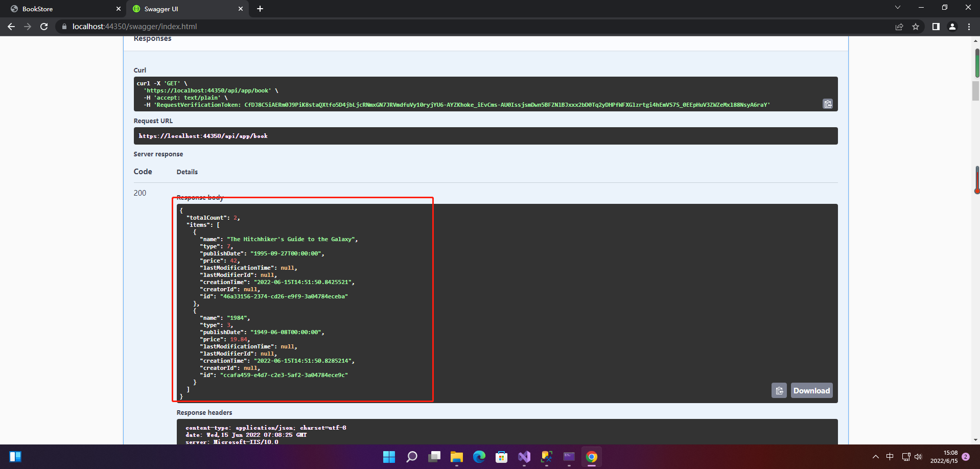980x469 pixels.
Task: Click the id value ending in eceba
Action: coord(284,296)
